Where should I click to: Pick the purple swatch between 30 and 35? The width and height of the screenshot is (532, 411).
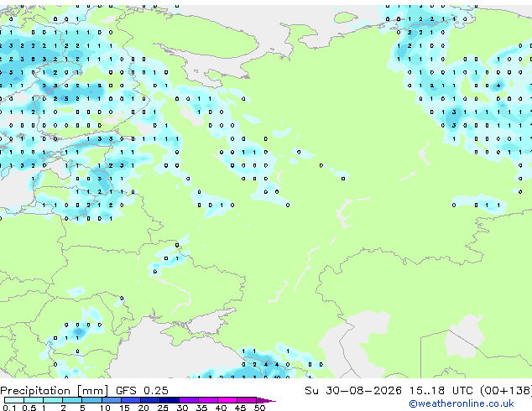point(189,400)
